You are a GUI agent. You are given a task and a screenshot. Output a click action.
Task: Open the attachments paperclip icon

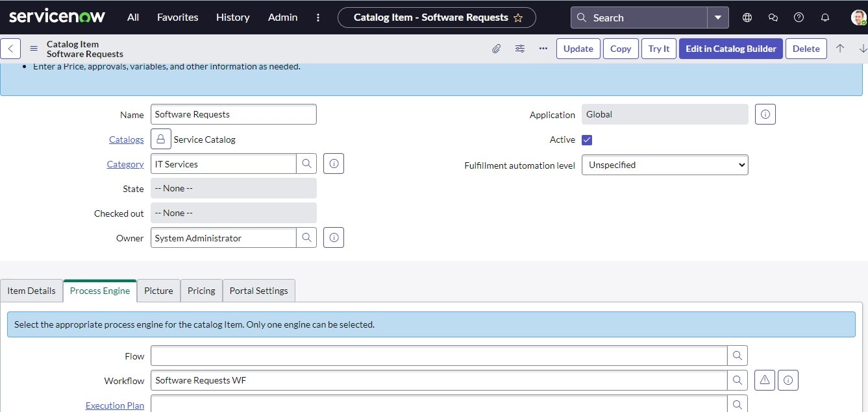496,49
